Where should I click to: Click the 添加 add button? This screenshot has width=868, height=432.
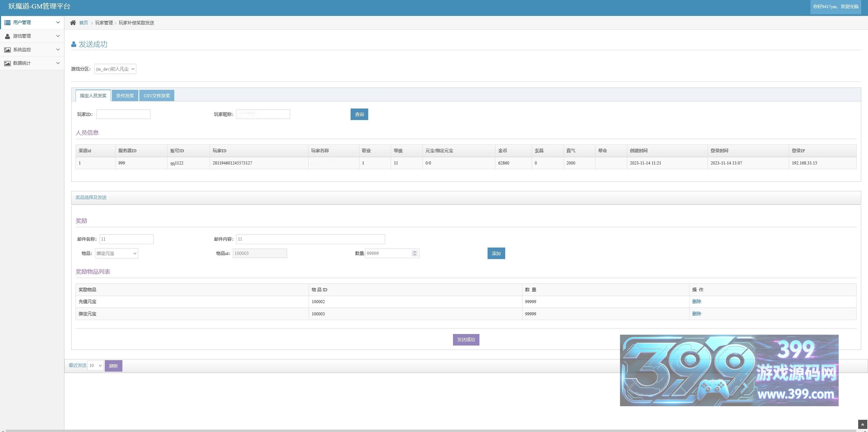[x=496, y=253]
